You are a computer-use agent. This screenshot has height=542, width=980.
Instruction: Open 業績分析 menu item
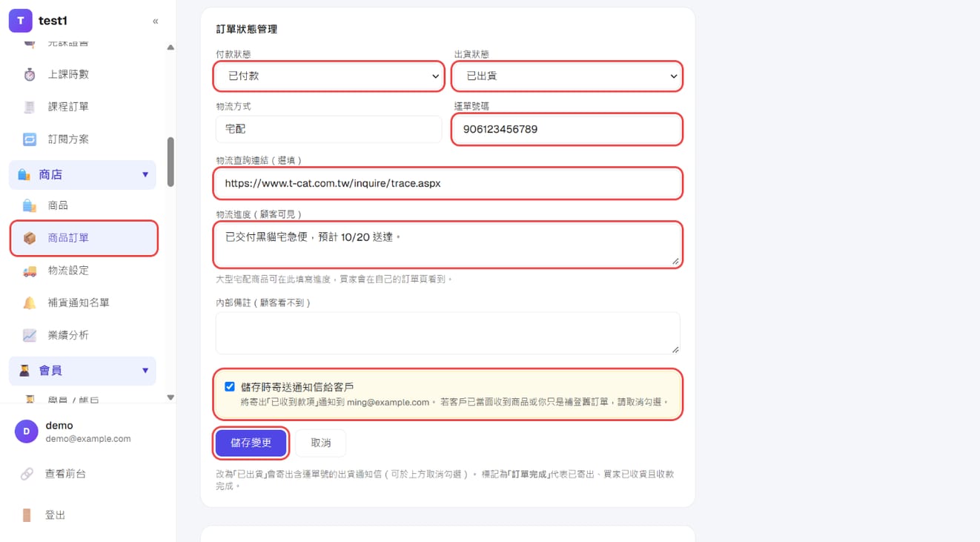(x=68, y=335)
